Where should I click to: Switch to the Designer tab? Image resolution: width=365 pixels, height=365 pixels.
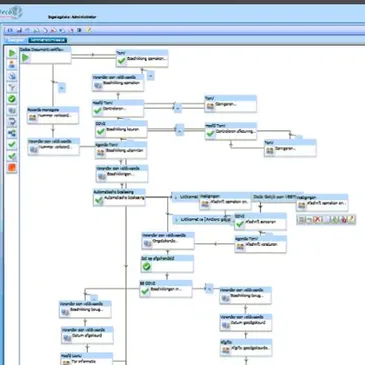click(x=16, y=40)
